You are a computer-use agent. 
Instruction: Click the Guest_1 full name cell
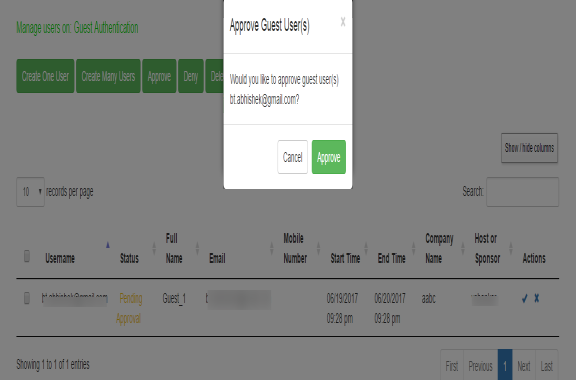tap(174, 298)
